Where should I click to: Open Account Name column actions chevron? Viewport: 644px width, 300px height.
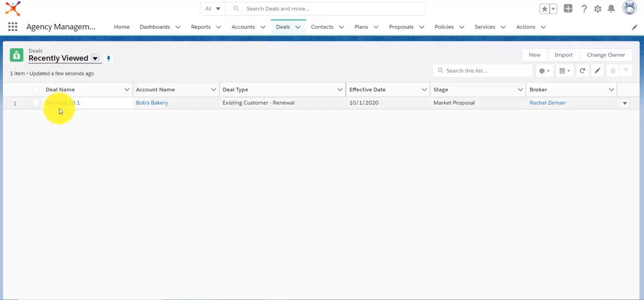214,90
